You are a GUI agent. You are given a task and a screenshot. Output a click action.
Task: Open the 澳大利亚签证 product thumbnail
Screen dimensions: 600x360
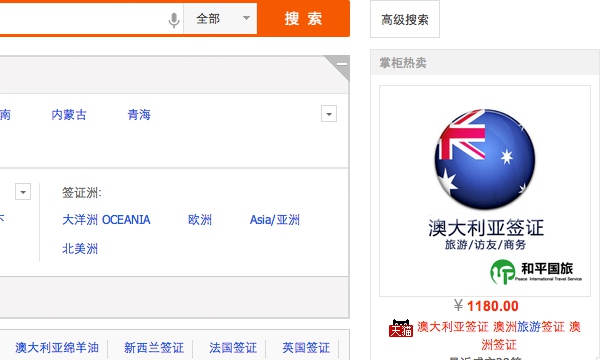point(485,191)
